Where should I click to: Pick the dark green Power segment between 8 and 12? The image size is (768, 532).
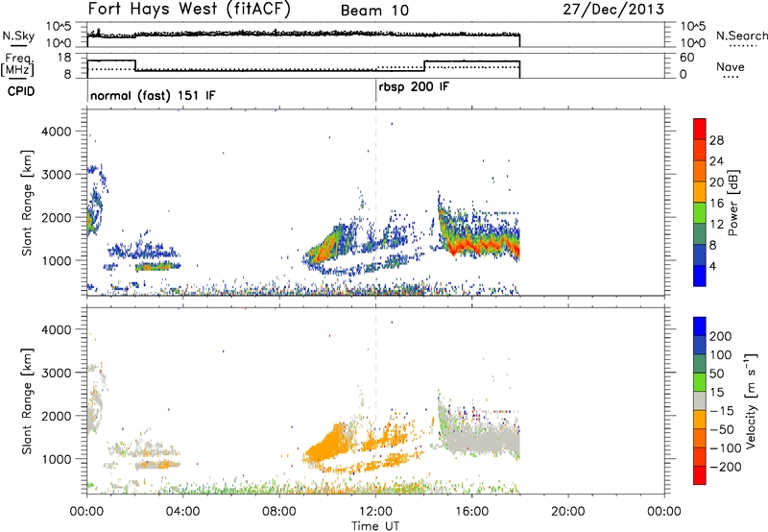pos(700,234)
